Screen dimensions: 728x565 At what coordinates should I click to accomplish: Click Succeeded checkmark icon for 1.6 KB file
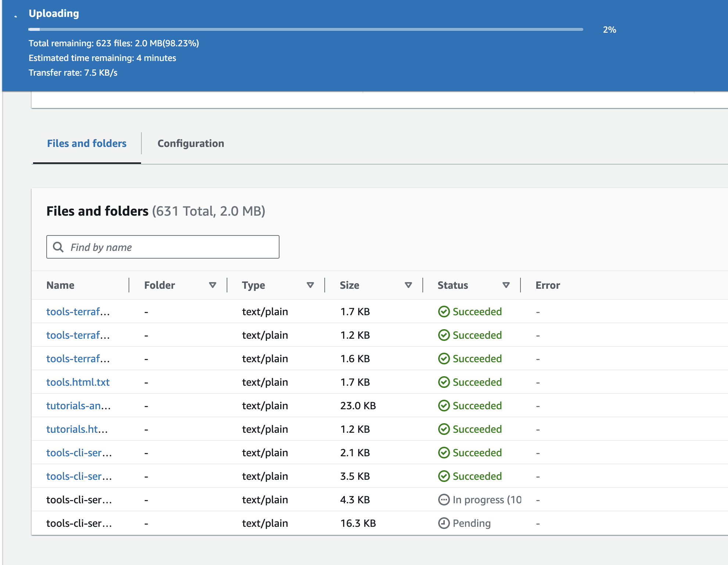pos(444,359)
